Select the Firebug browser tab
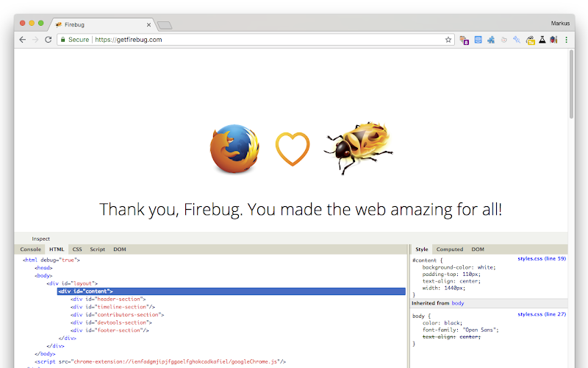This screenshot has width=588, height=368. coord(102,25)
